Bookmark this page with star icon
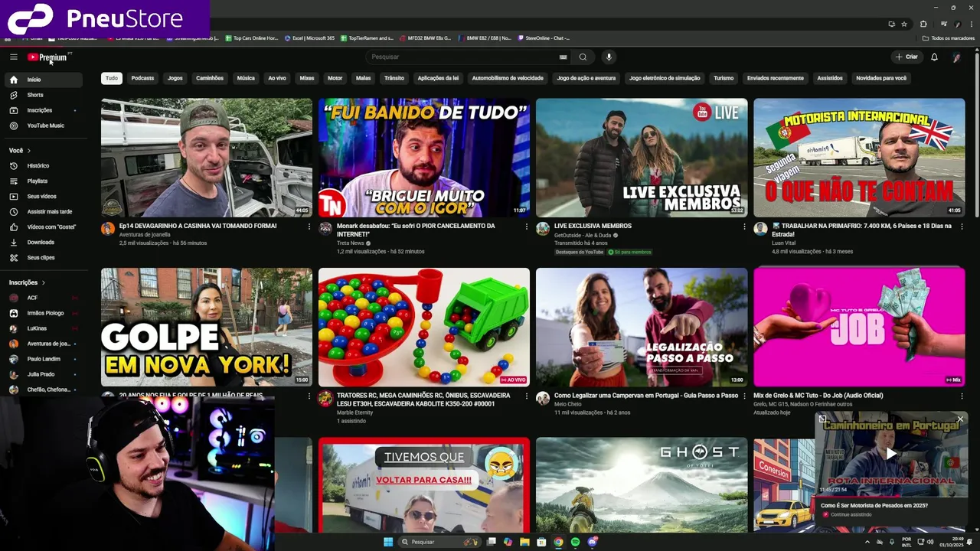The width and height of the screenshot is (980, 551). [x=904, y=24]
